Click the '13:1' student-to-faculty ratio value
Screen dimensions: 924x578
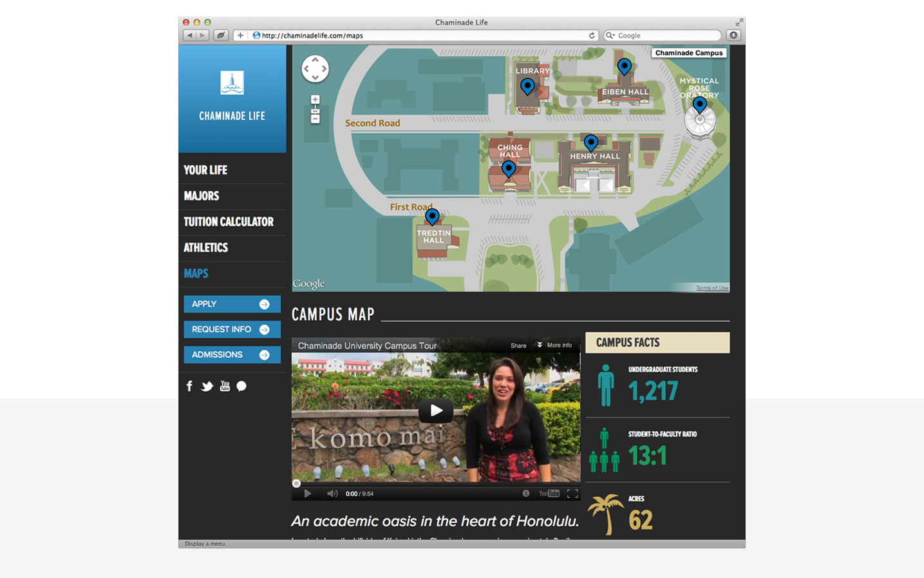point(648,456)
